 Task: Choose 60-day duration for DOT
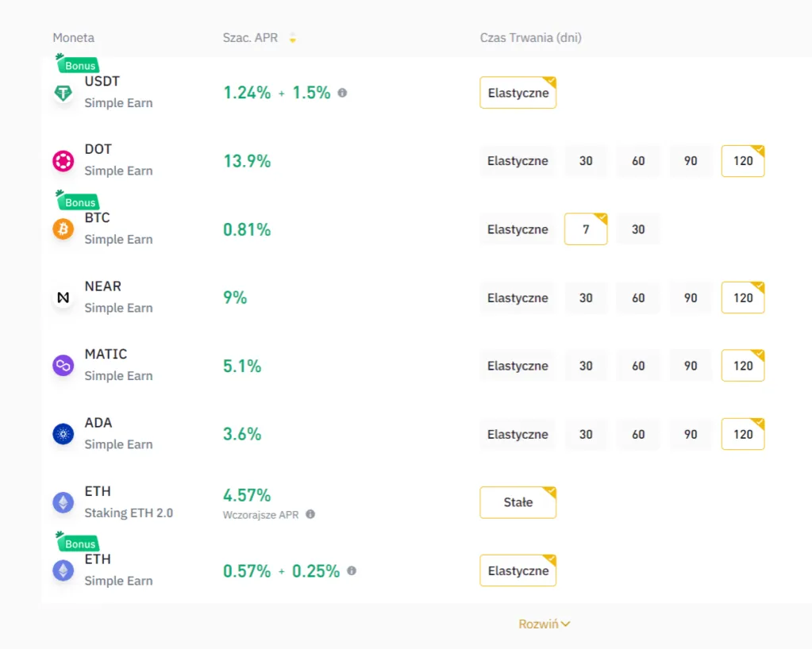[638, 161]
